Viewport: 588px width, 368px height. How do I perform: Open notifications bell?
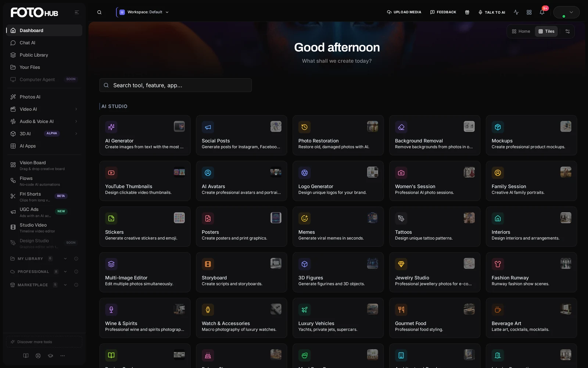(x=542, y=12)
